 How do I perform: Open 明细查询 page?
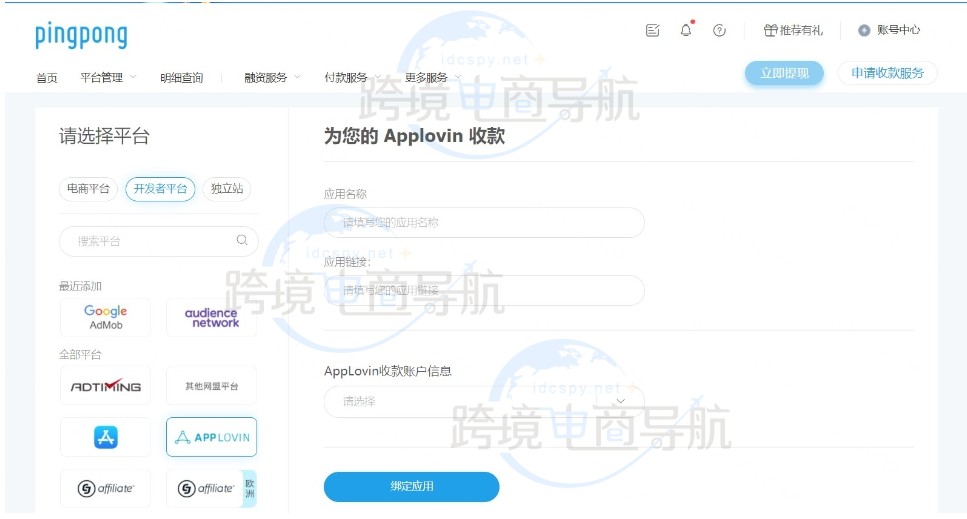point(181,78)
